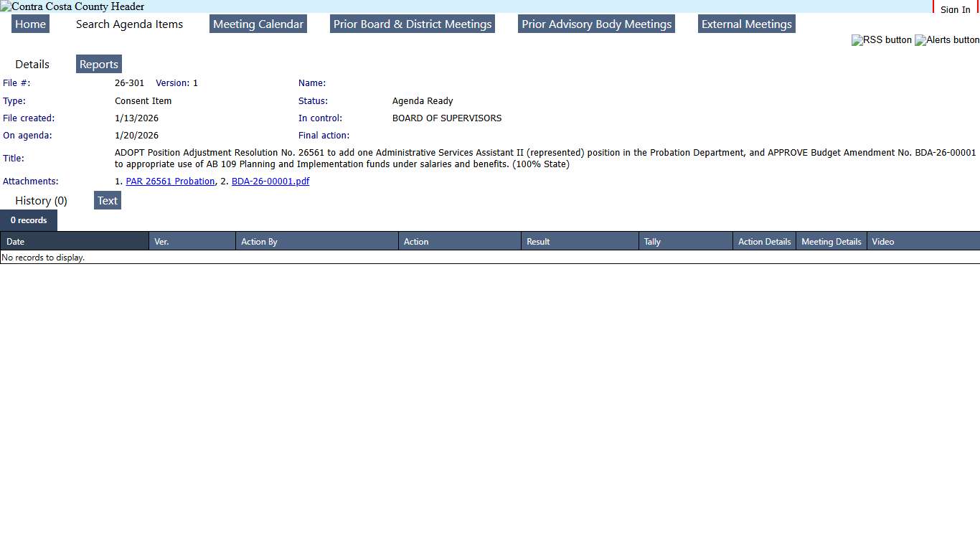Go to Meeting Calendar page
980x551 pixels.
click(258, 24)
